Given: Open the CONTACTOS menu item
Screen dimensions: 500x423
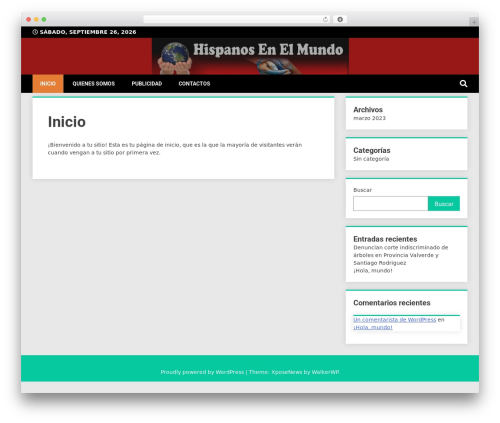Looking at the screenshot, I should coord(194,84).
